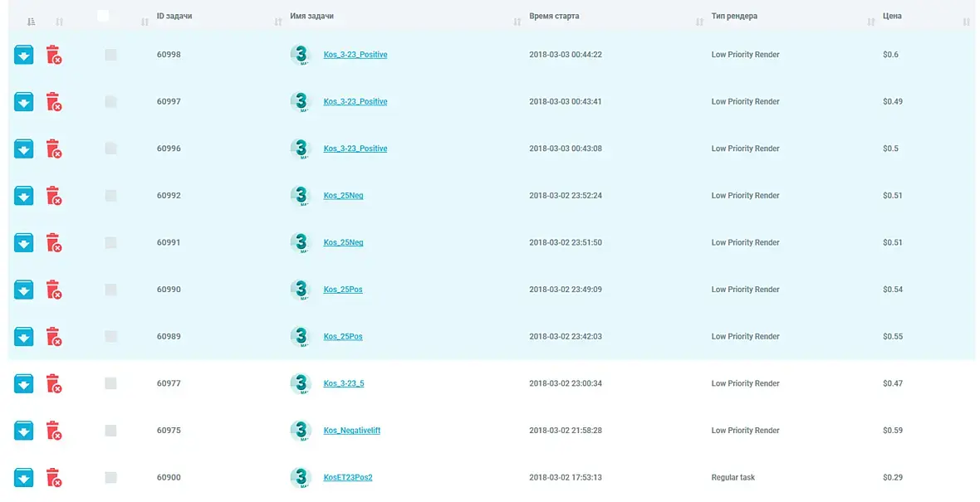Delete task 60997 with trash icon

53,102
